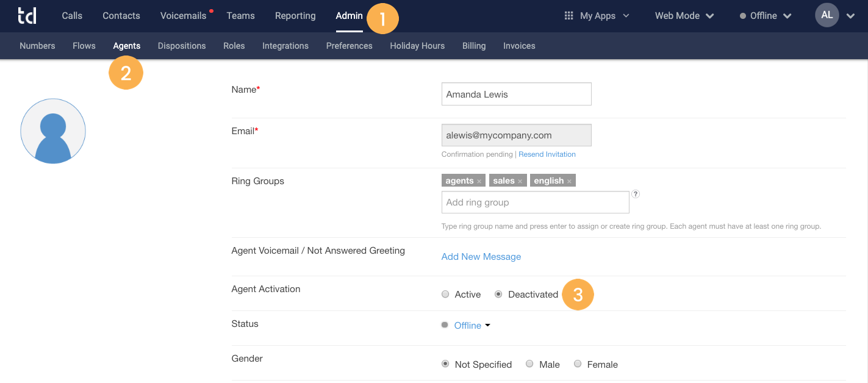Remove the english ring group tag
The image size is (868, 383).
[569, 181]
